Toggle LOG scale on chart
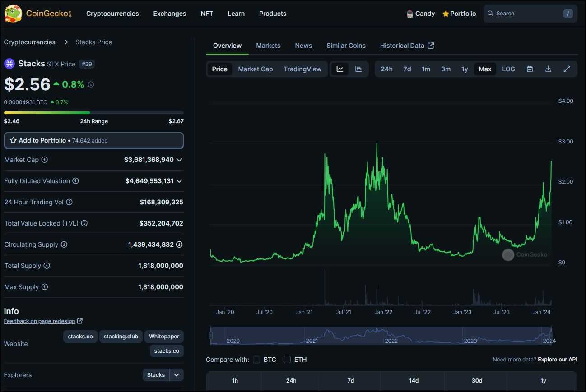 [508, 69]
